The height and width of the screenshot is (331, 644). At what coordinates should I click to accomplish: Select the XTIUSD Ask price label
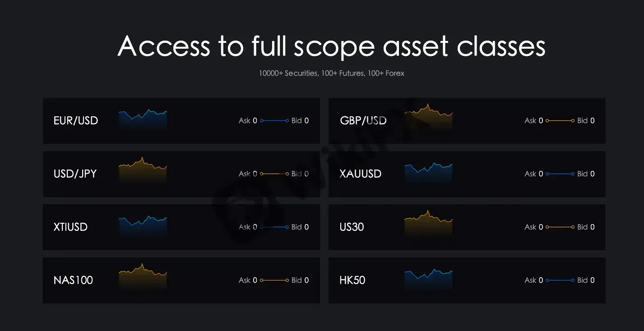248,227
